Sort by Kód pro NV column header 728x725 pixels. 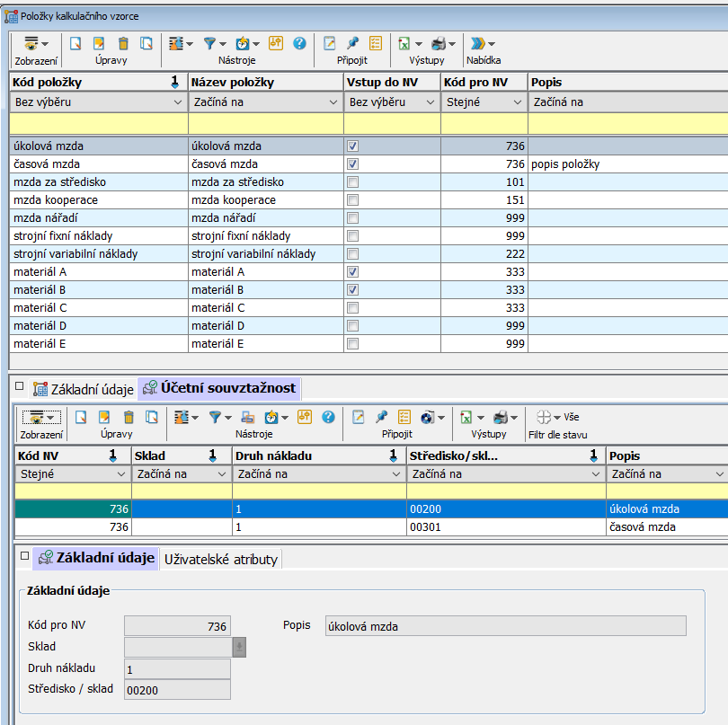pos(484,82)
